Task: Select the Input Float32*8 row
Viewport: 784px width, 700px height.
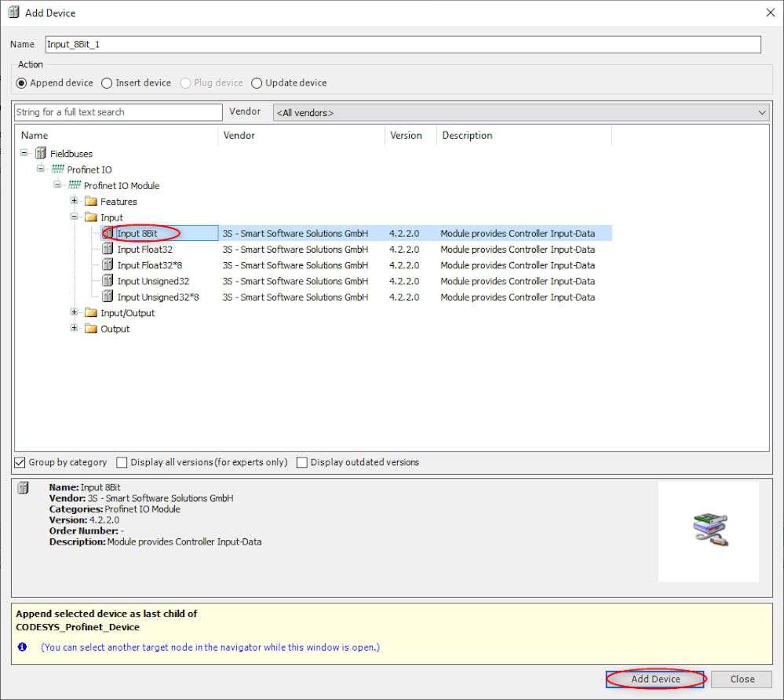Action: [x=356, y=265]
